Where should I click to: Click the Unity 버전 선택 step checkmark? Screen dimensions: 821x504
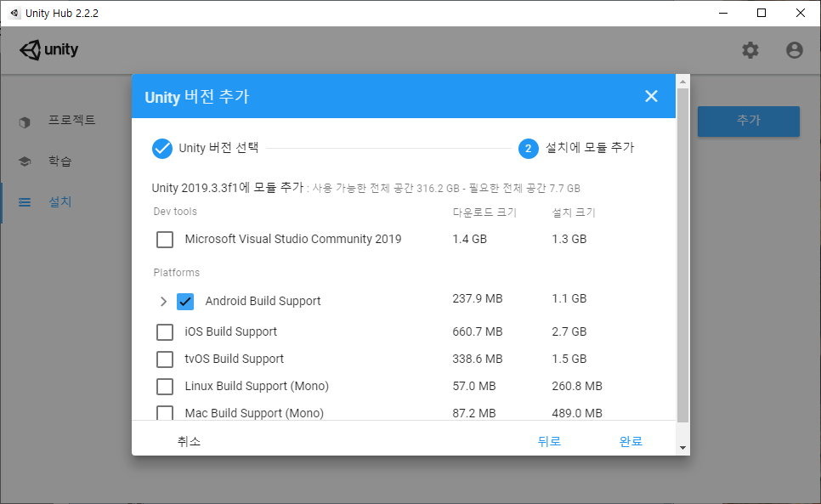(x=161, y=148)
